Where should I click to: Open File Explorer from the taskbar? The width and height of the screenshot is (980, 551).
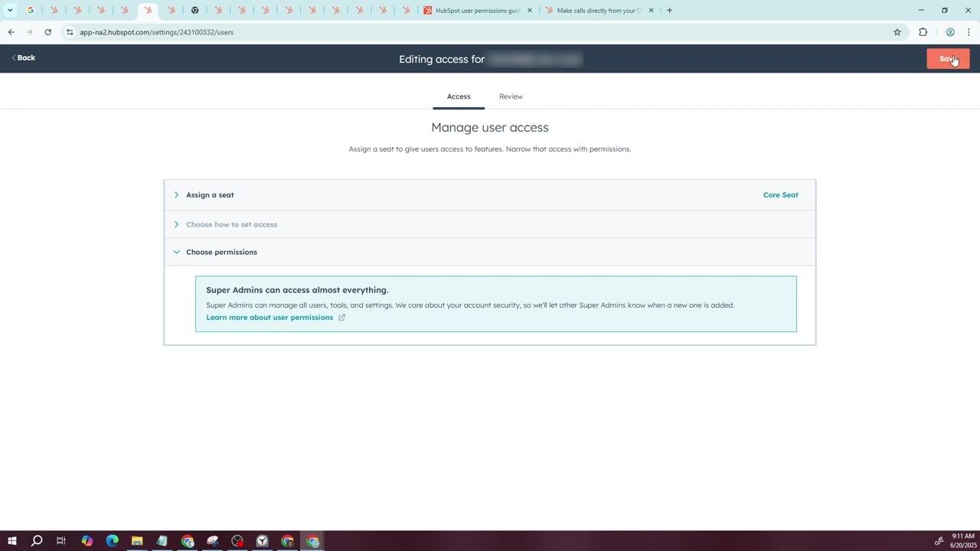(x=137, y=541)
